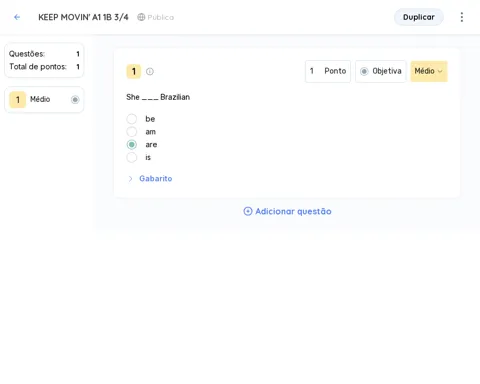Image resolution: width=480 pixels, height=384 pixels.
Task: Click the Público label text
Action: 161,17
